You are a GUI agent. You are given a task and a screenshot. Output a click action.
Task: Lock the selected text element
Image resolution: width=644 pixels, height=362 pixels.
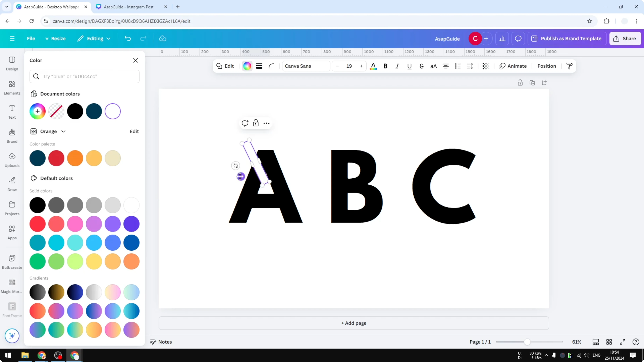click(256, 123)
